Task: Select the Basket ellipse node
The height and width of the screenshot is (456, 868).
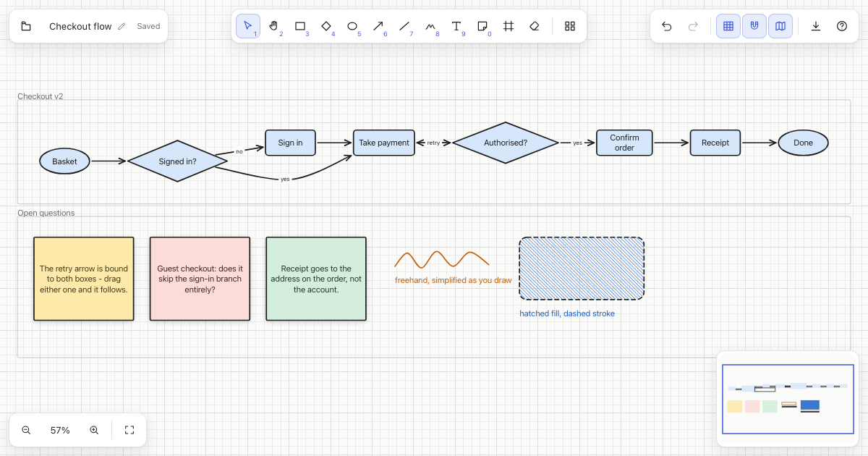Action: [65, 161]
